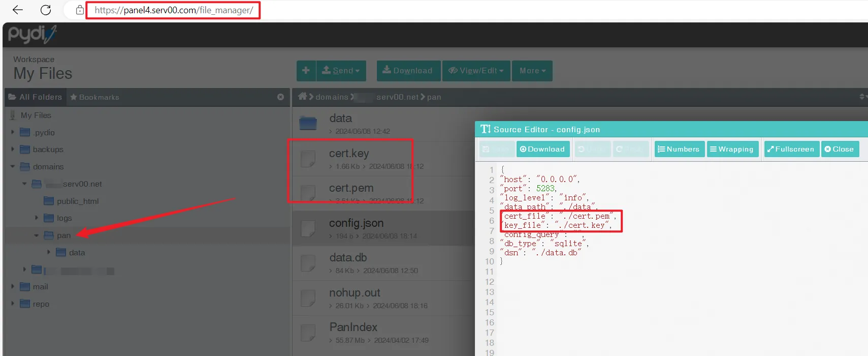Select the mail folder in the tree
This screenshot has height=356, width=868.
click(40, 286)
